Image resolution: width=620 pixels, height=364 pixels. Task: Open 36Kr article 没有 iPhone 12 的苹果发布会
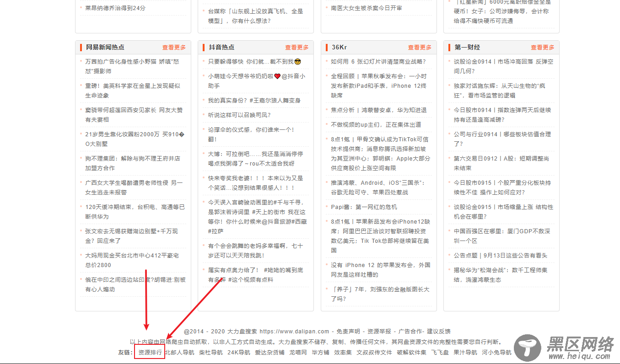pos(380,270)
